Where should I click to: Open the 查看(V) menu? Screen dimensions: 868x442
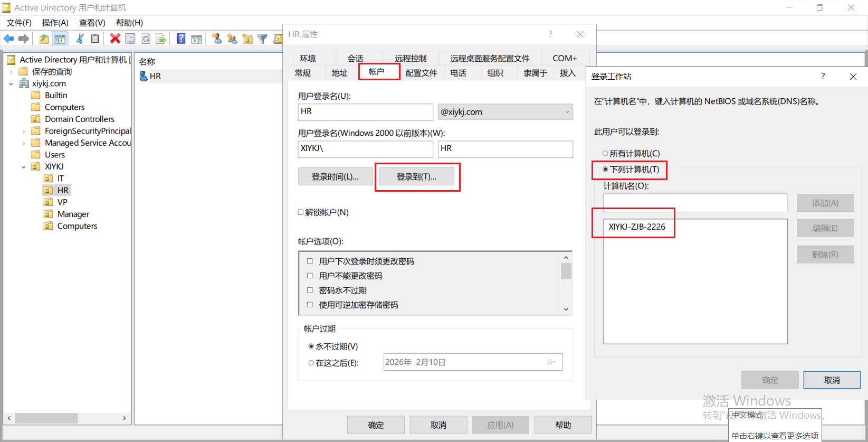[x=92, y=23]
